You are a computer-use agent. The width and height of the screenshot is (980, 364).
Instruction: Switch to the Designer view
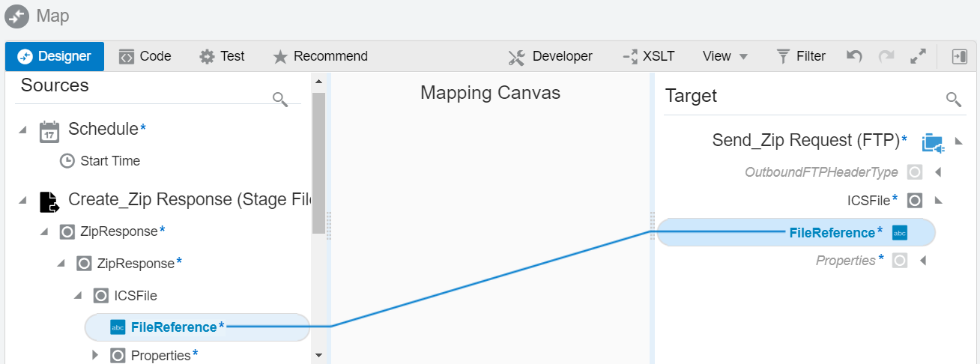tap(55, 56)
